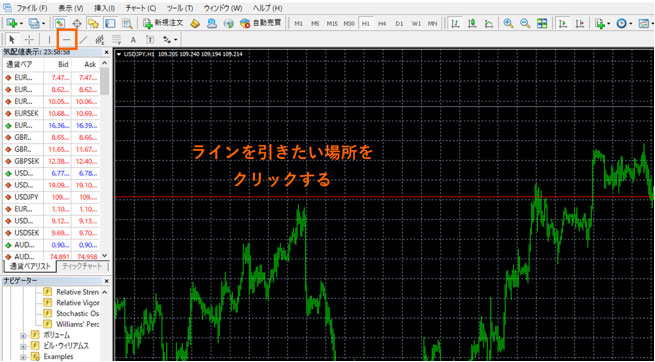The image size is (655, 362).
Task: Open a new chart from the toolbar
Action: coord(11,23)
